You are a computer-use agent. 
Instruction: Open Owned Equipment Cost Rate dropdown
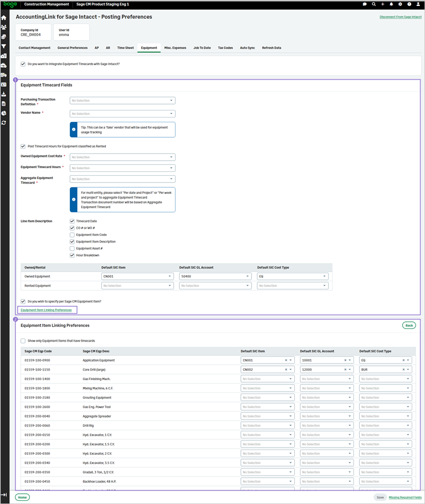coord(122,157)
